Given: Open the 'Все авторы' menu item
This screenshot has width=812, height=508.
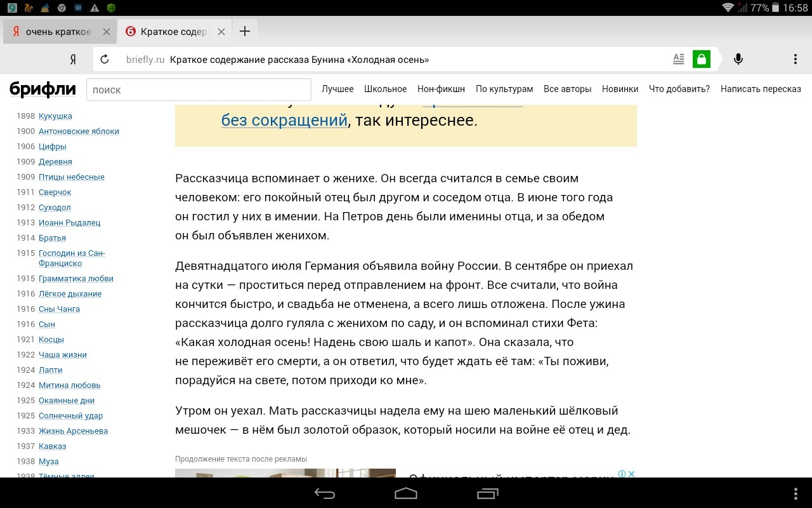Looking at the screenshot, I should coord(567,89).
